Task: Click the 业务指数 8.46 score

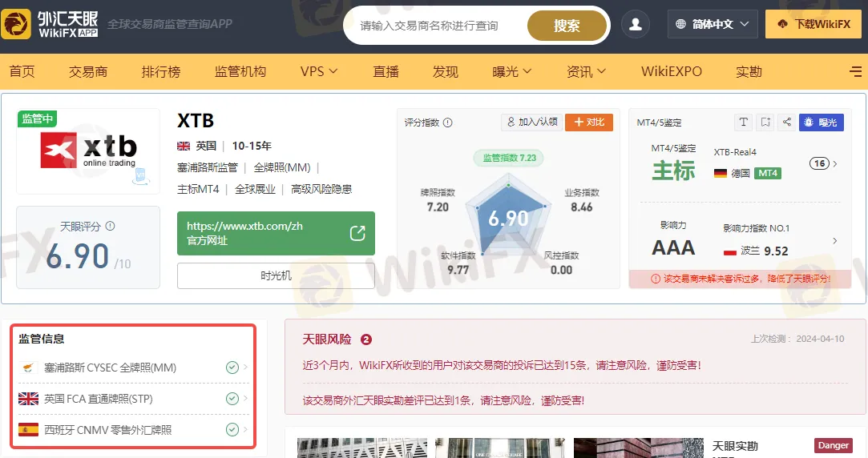Action: pyautogui.click(x=582, y=201)
